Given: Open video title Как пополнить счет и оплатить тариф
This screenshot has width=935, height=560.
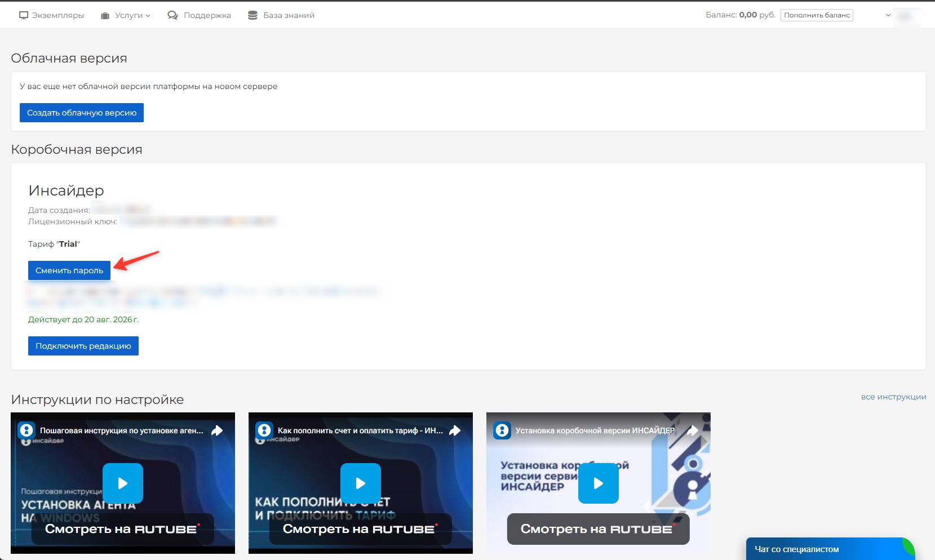Looking at the screenshot, I should 361,430.
